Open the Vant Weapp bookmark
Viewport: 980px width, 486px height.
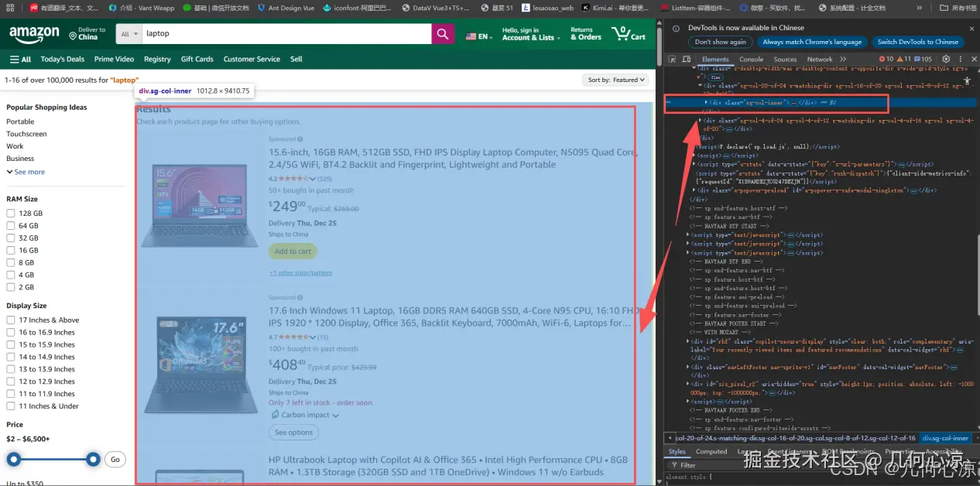coord(142,8)
